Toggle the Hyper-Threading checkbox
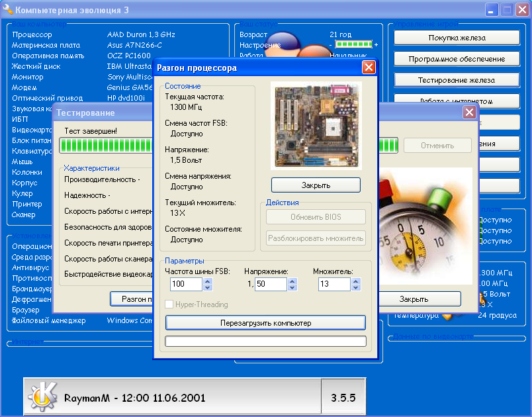The height and width of the screenshot is (417, 532). tap(169, 304)
